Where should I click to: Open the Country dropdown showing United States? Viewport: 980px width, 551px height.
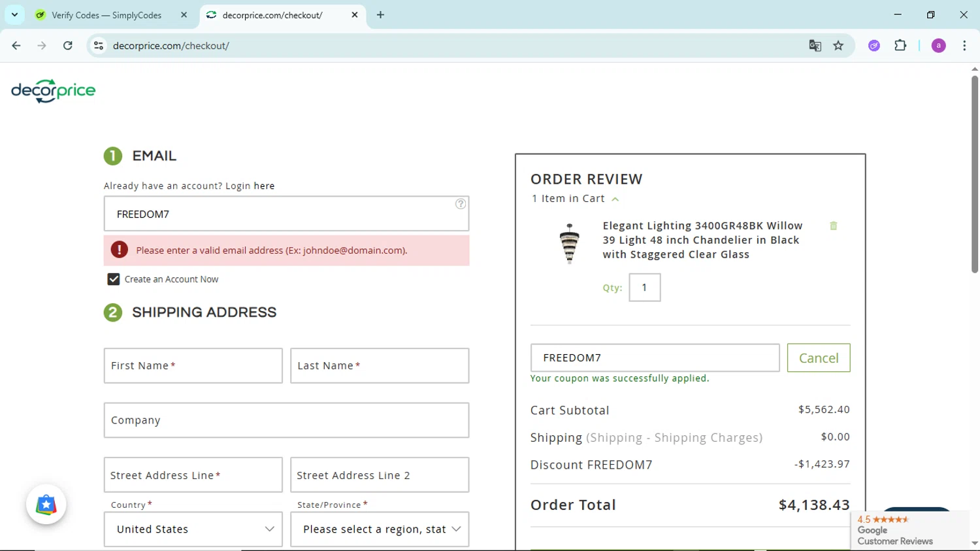(x=193, y=529)
